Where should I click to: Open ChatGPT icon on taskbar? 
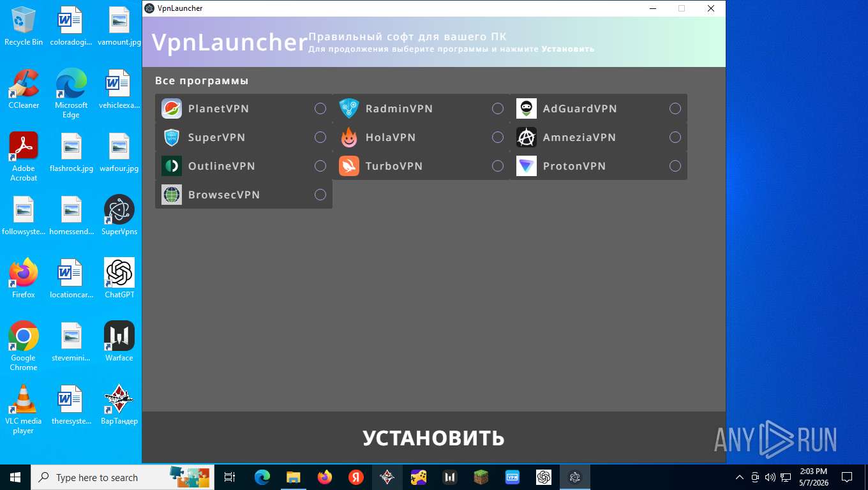coord(543,477)
